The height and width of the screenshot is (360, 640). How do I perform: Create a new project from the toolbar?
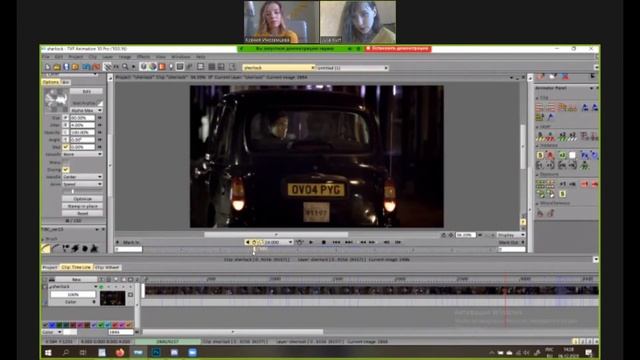coord(47,67)
